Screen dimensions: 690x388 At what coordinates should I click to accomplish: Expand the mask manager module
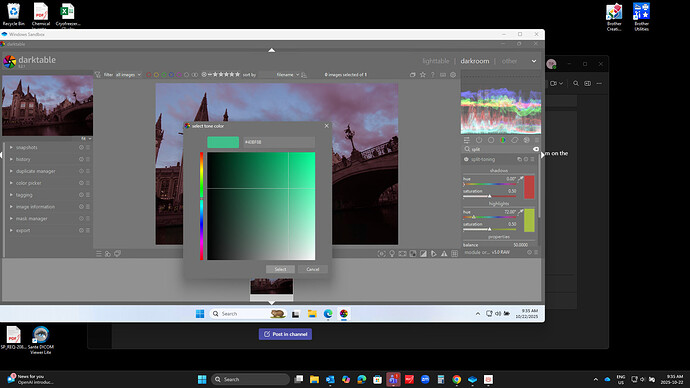11,219
